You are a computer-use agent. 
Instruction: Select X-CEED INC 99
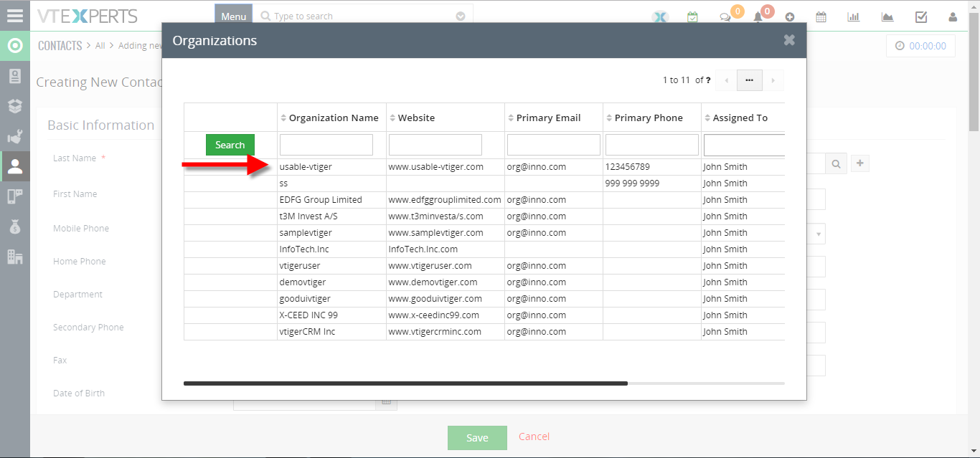click(308, 315)
